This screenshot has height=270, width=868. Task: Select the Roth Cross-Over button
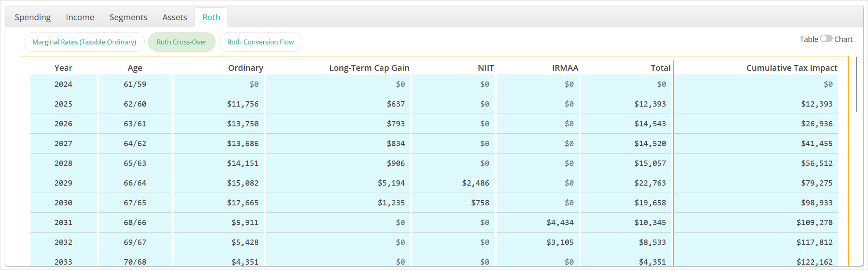pos(181,42)
